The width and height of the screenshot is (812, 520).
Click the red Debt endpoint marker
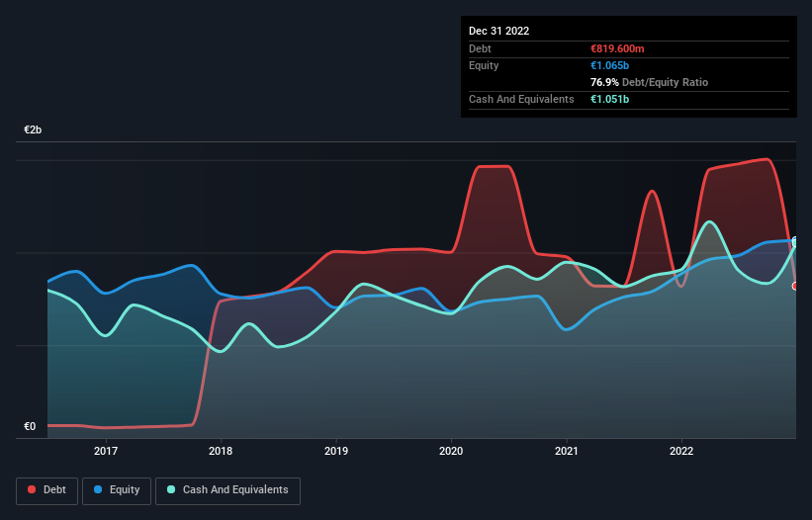795,286
